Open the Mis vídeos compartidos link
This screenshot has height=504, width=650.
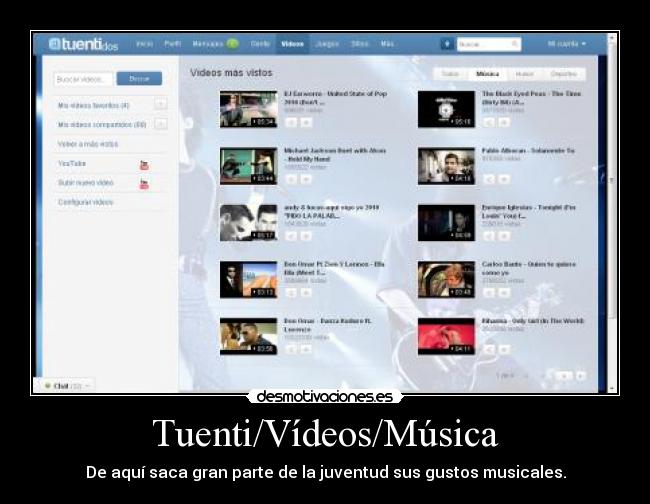point(102,124)
